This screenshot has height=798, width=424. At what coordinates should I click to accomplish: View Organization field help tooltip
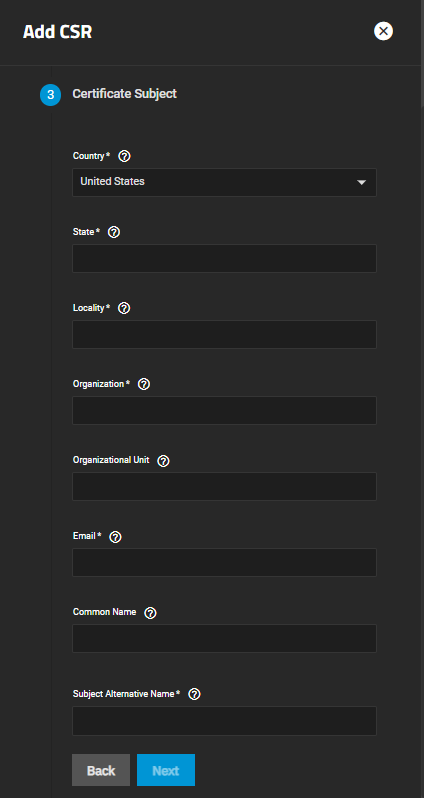144,384
